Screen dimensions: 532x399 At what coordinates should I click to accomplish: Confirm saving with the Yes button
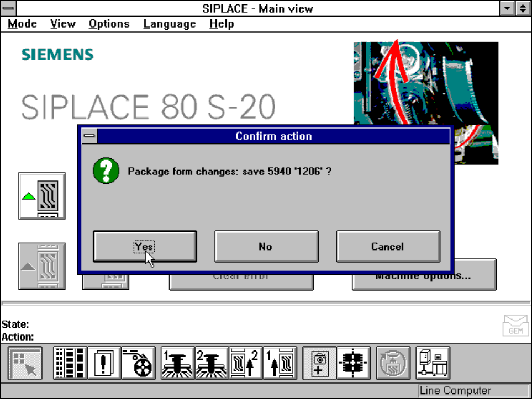[145, 247]
